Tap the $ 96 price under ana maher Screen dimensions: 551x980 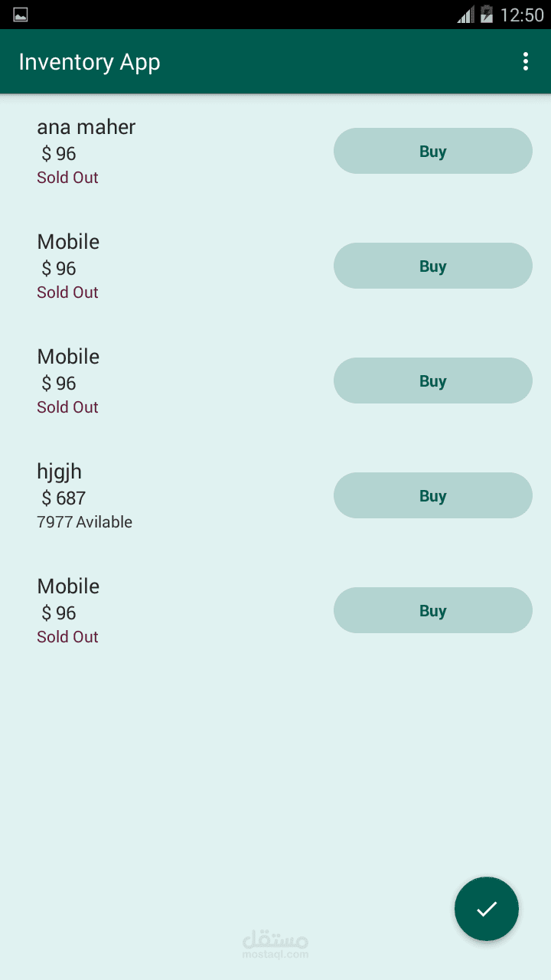59,154
